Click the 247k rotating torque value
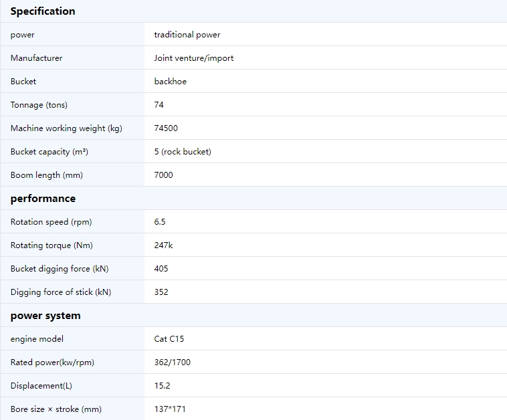Image resolution: width=507 pixels, height=420 pixels. tap(163, 245)
